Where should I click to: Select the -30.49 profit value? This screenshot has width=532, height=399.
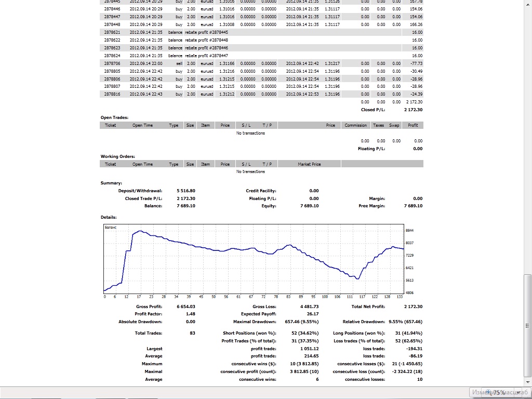pyautogui.click(x=416, y=71)
